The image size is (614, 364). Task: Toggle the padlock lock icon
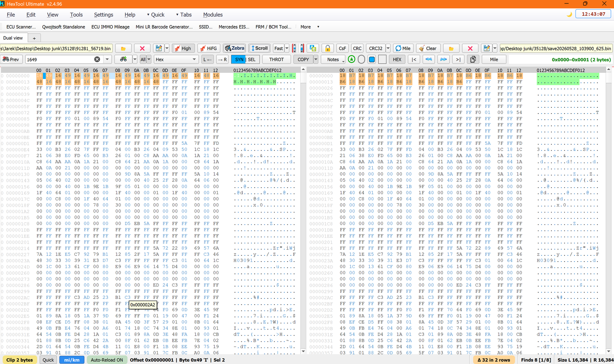328,48
